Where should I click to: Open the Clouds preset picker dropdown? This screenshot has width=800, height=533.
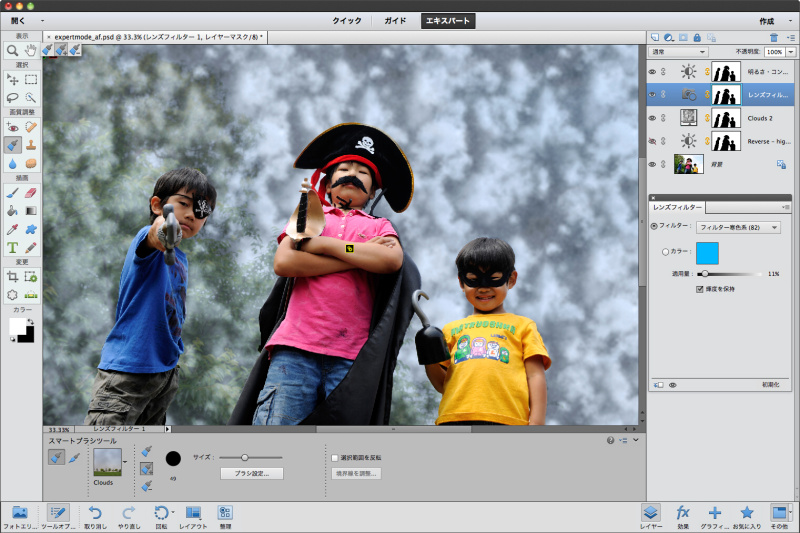(126, 462)
